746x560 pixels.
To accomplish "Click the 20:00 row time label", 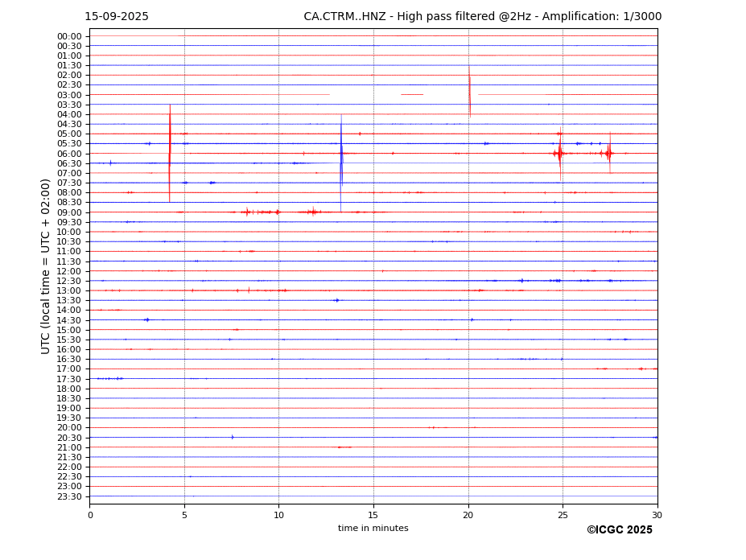I will [x=69, y=428].
